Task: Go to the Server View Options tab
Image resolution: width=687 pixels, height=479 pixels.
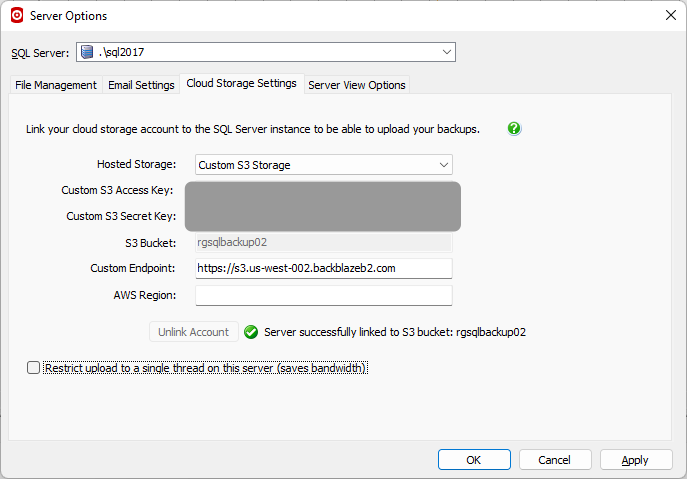Action: pyautogui.click(x=357, y=85)
